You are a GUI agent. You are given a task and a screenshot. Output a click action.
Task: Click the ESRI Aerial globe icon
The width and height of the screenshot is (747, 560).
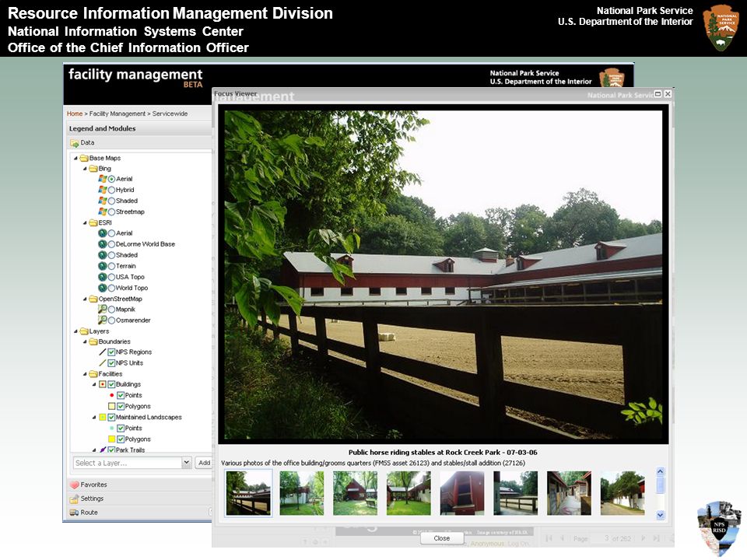point(103,233)
